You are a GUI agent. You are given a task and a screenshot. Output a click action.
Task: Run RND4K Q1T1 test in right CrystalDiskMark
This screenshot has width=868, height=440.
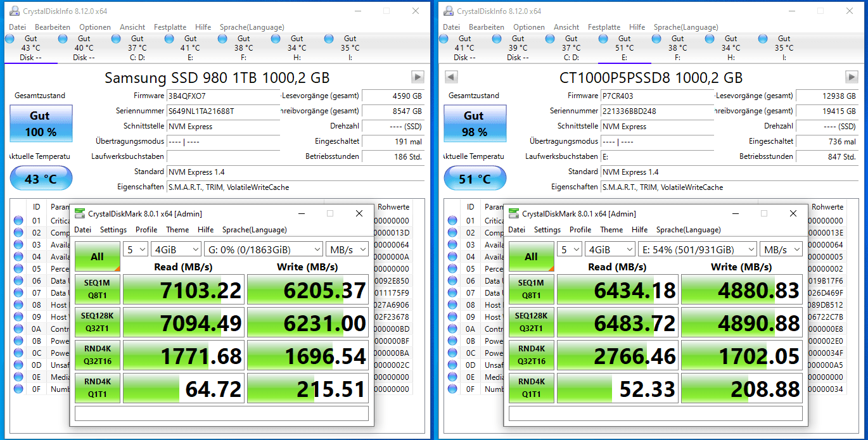tap(532, 388)
